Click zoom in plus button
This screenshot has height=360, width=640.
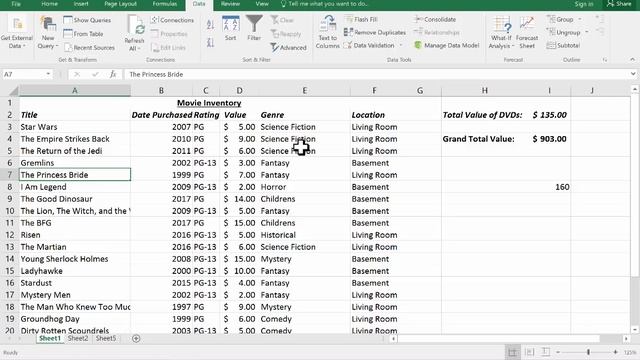point(615,352)
